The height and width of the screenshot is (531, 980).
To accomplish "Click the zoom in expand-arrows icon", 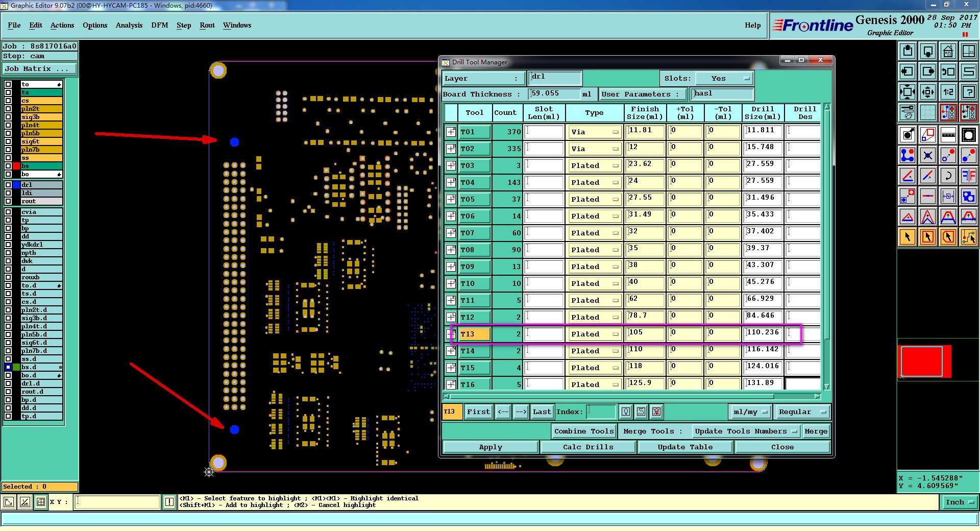I will (x=908, y=92).
